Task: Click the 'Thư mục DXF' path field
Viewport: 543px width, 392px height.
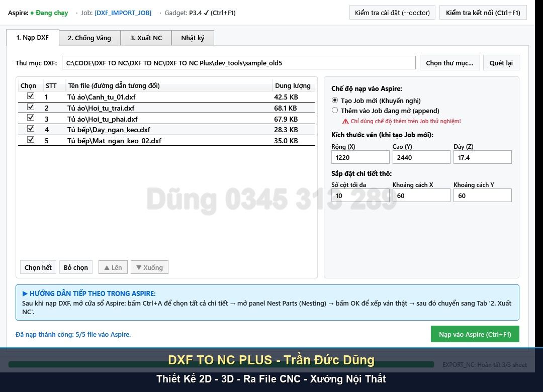Action: click(239, 63)
